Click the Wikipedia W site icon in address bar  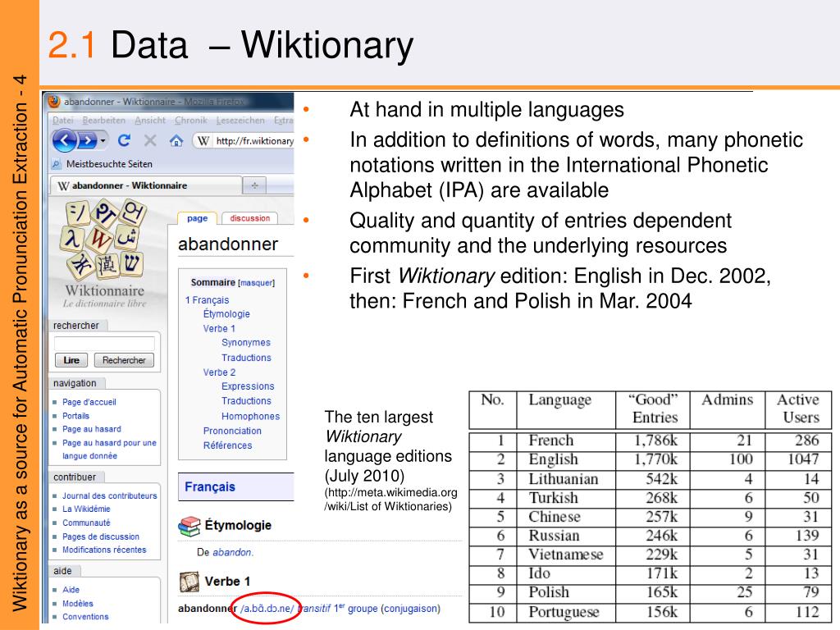[x=203, y=141]
